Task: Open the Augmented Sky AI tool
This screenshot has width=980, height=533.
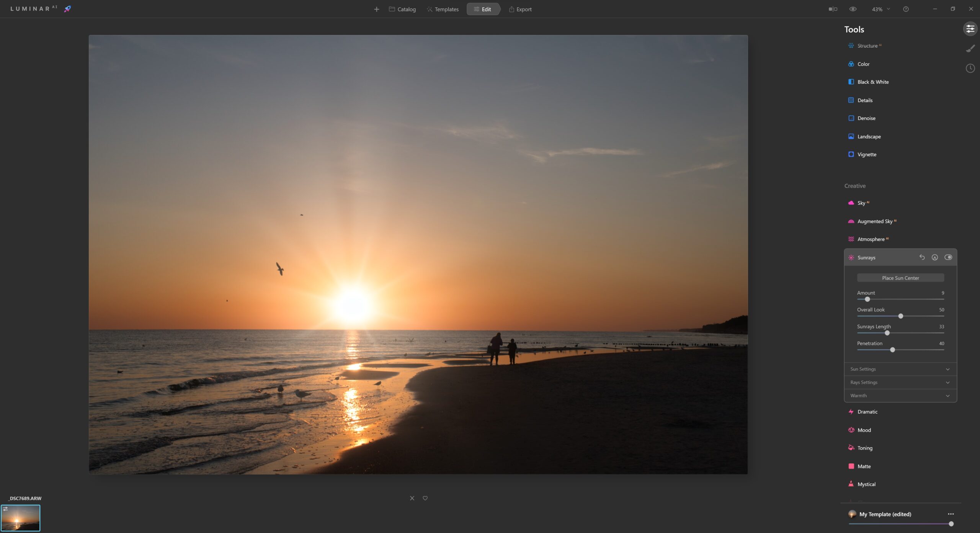Action: coord(872,221)
